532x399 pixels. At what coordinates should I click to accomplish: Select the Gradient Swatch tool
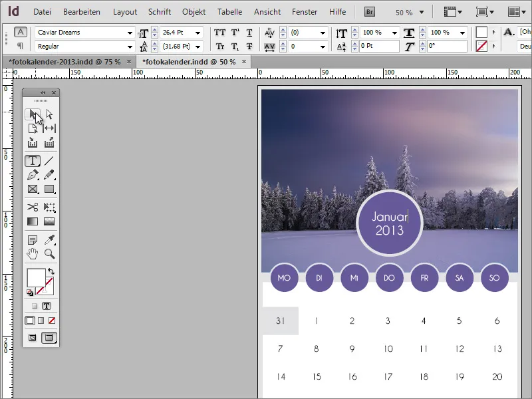(x=33, y=221)
